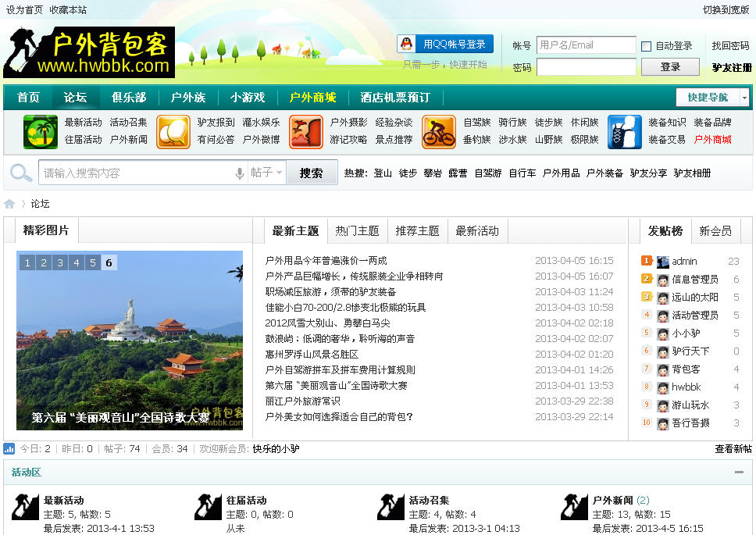The width and height of the screenshot is (756, 535).
Task: Switch to the 最新活动 tab
Action: 477,231
